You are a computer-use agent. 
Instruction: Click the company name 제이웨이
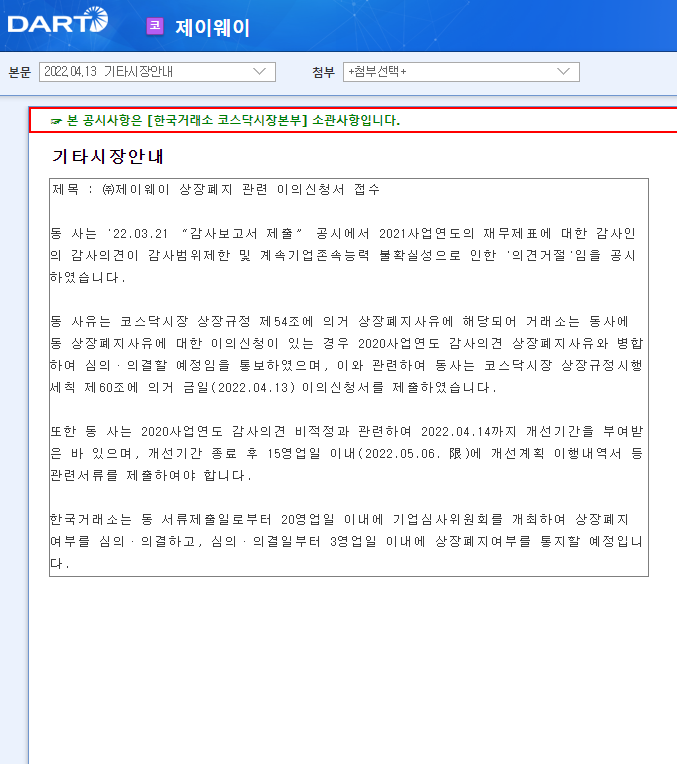[x=213, y=27]
